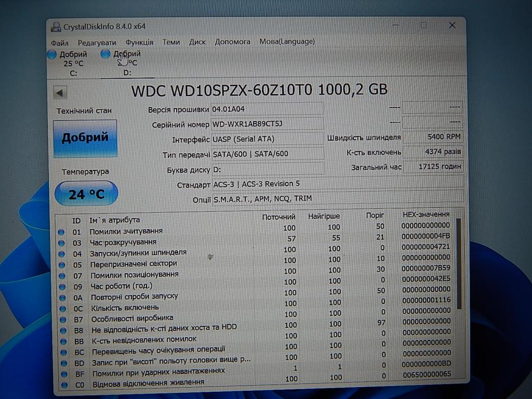Select the Помилки позиціонування row

256,272
